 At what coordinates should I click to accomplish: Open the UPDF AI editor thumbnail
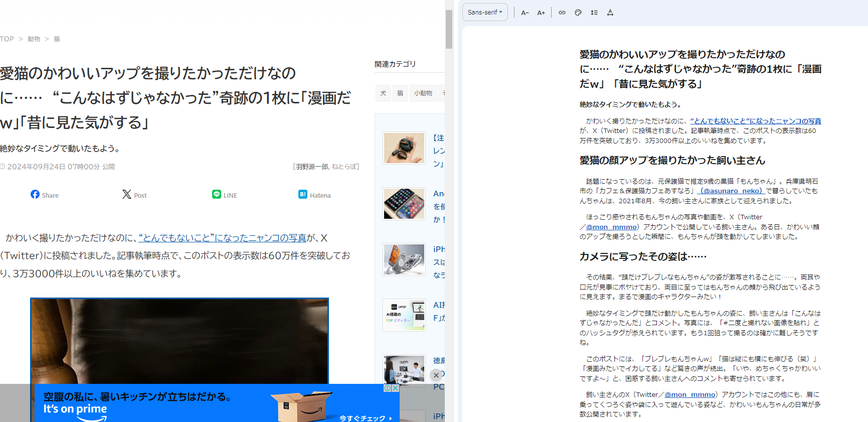404,315
